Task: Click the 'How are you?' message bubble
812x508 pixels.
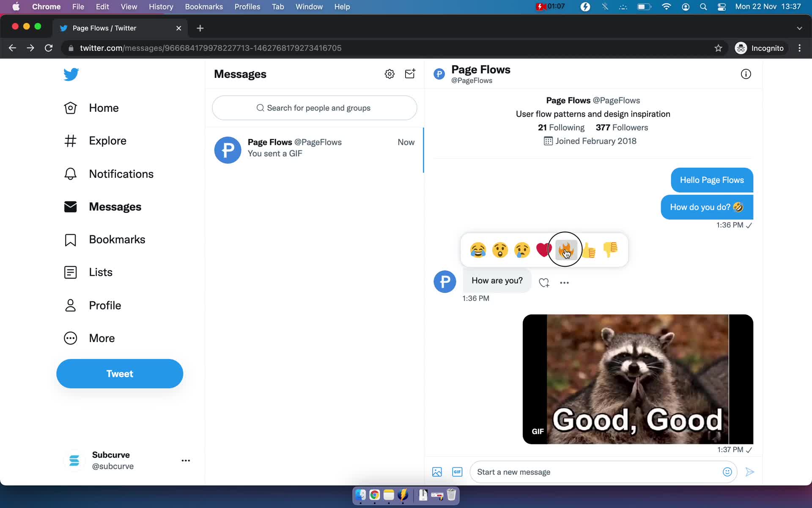Action: (497, 281)
